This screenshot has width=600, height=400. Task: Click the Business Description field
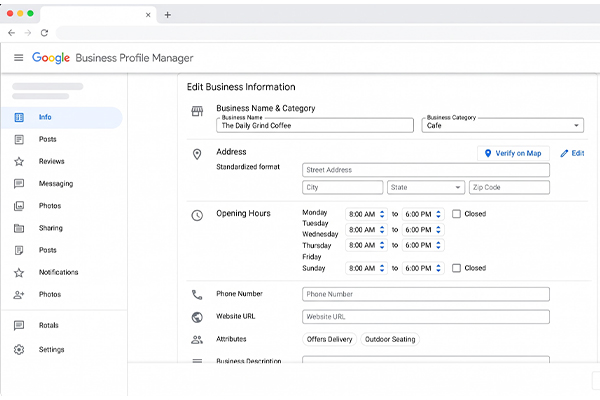pos(426,359)
